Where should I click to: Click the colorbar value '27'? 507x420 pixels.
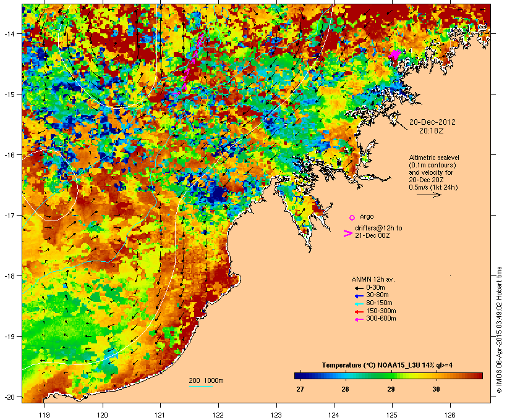click(300, 389)
